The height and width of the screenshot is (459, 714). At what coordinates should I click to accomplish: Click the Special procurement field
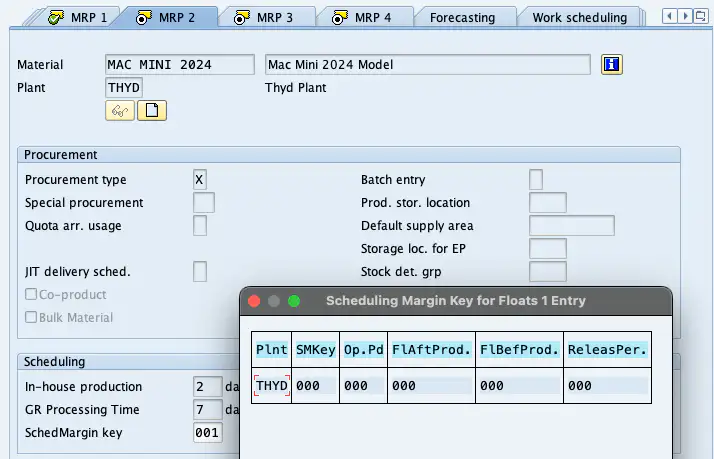point(204,203)
